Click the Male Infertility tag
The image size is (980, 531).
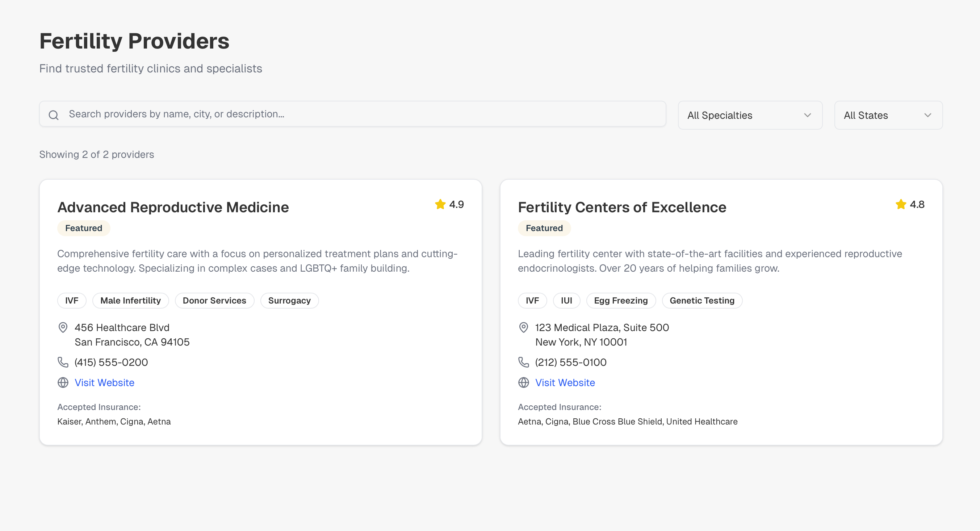point(130,301)
